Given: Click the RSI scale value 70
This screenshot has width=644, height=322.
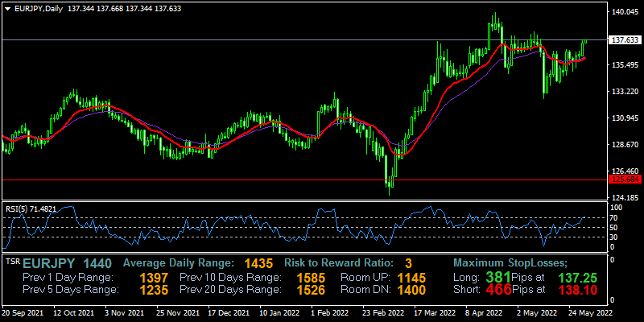Looking at the screenshot, I should 615,217.
